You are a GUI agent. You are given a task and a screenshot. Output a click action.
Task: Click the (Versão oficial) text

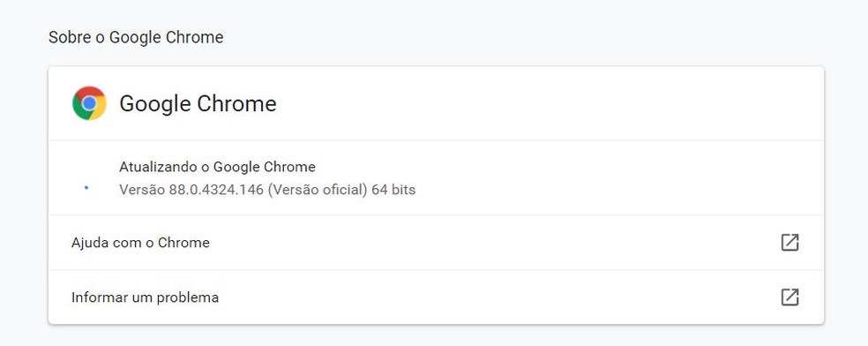tap(318, 190)
